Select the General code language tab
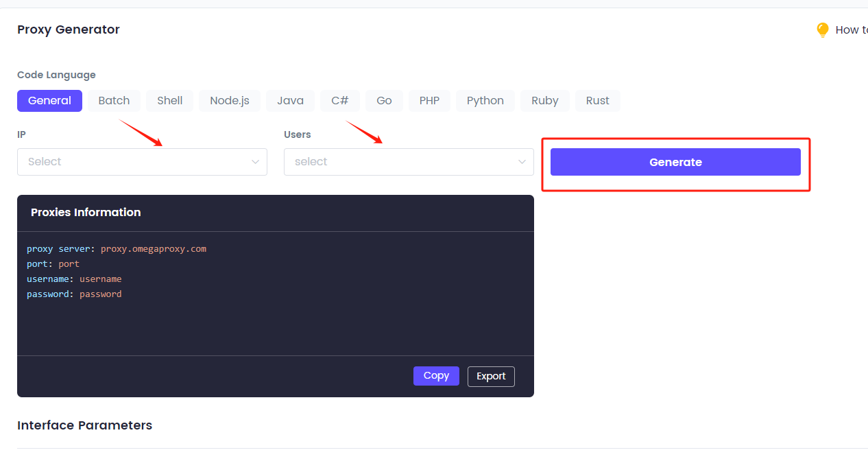Viewport: 868px width, 459px height. coord(49,101)
